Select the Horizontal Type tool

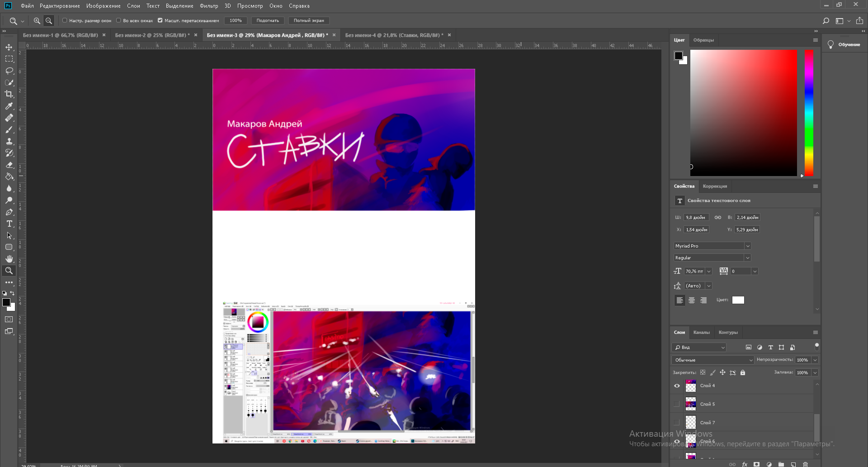[9, 224]
